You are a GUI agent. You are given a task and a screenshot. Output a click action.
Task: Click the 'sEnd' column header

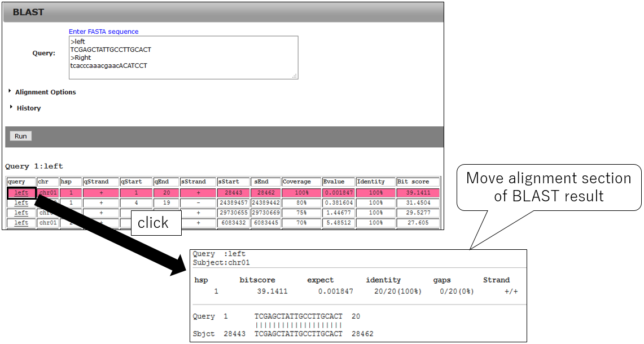click(x=266, y=182)
